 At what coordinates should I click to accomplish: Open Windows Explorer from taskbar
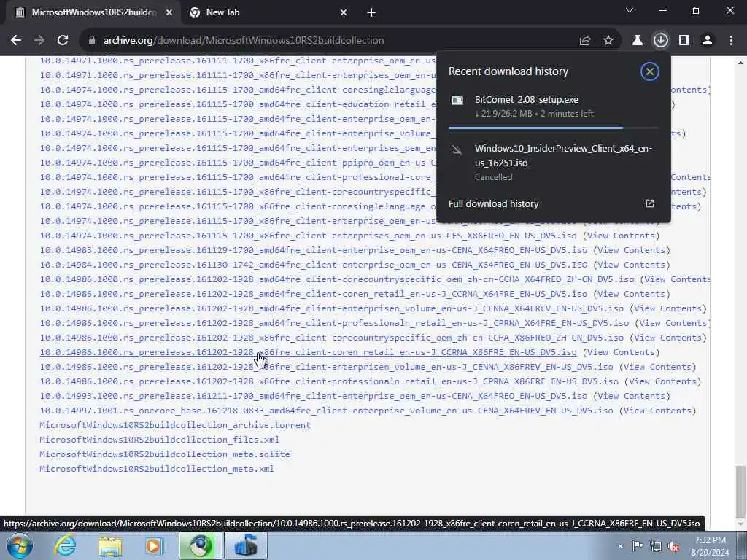pyautogui.click(x=110, y=545)
